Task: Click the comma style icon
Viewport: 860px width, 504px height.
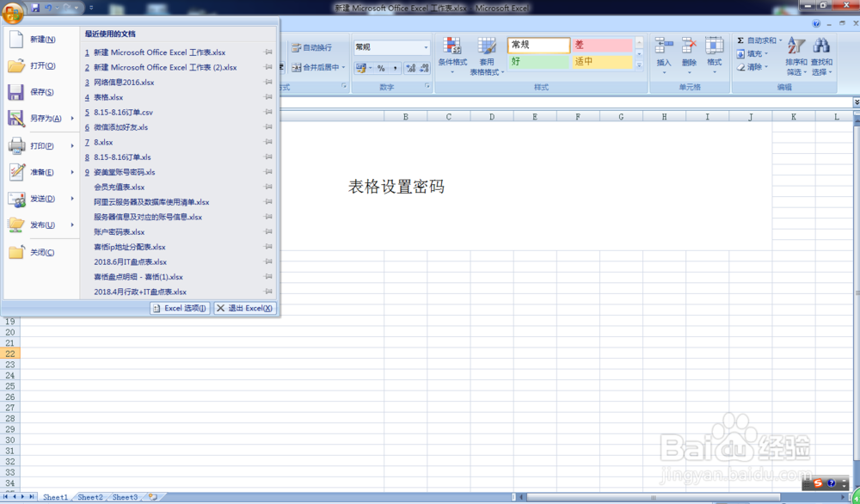Action: (x=396, y=68)
